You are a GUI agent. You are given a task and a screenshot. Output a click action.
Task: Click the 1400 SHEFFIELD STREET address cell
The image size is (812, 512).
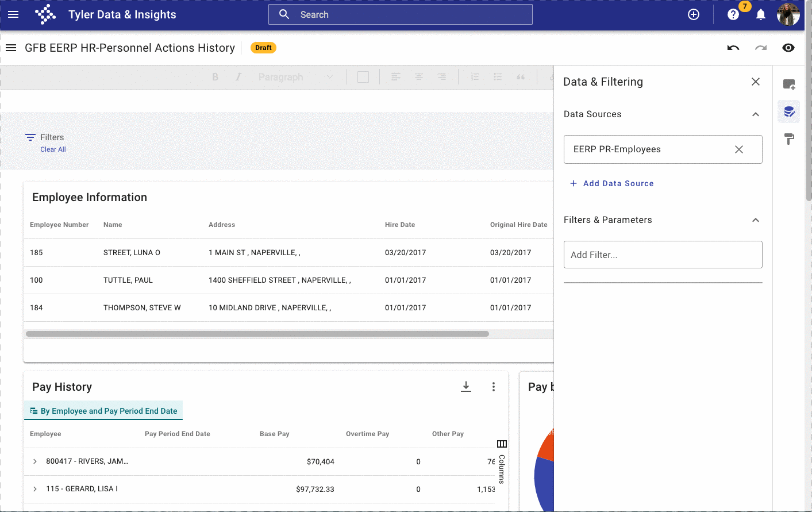tap(279, 280)
